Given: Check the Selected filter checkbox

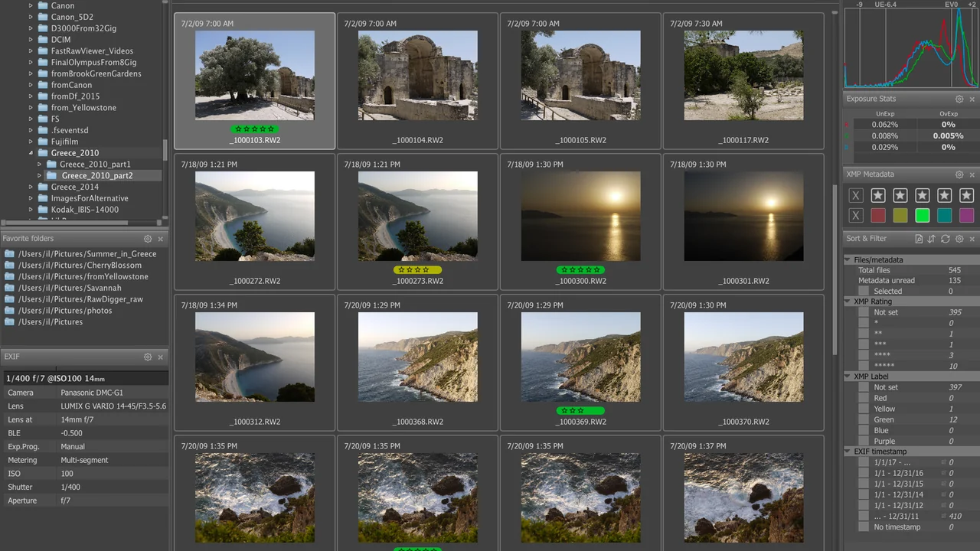Looking at the screenshot, I should click(x=864, y=292).
